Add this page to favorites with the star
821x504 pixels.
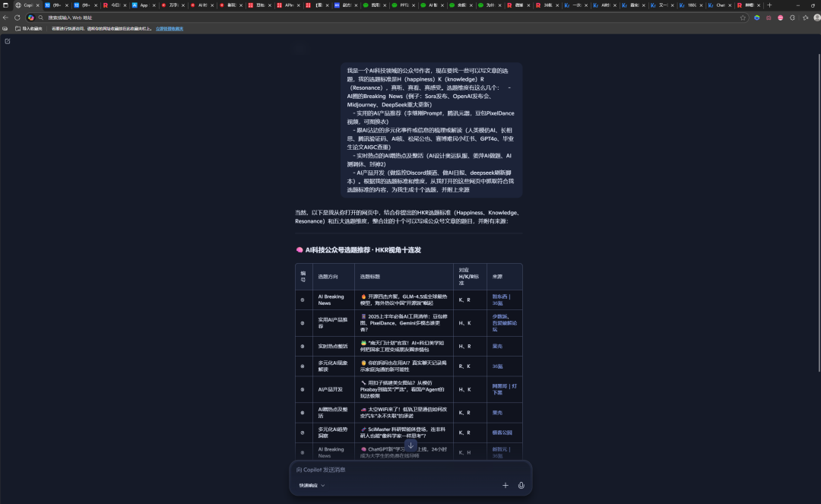click(743, 17)
